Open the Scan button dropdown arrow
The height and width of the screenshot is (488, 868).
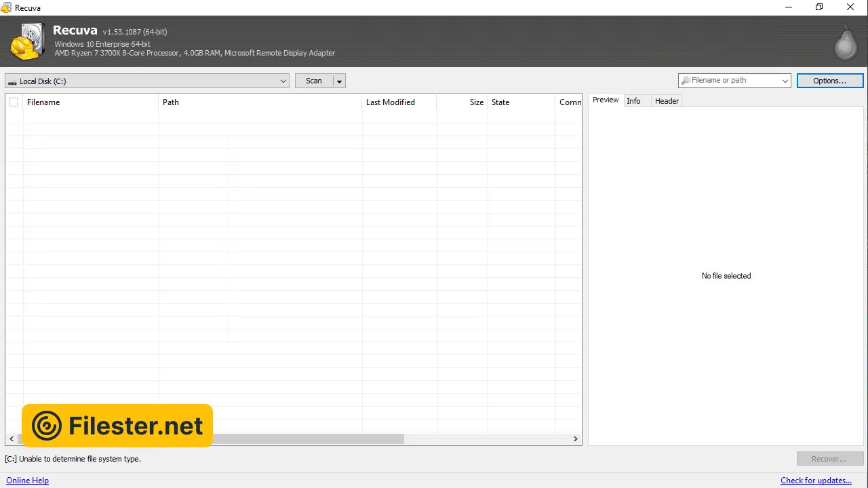340,81
